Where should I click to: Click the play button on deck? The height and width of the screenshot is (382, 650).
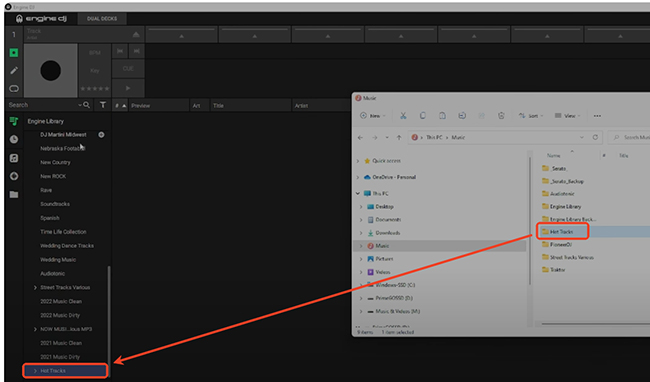128,88
